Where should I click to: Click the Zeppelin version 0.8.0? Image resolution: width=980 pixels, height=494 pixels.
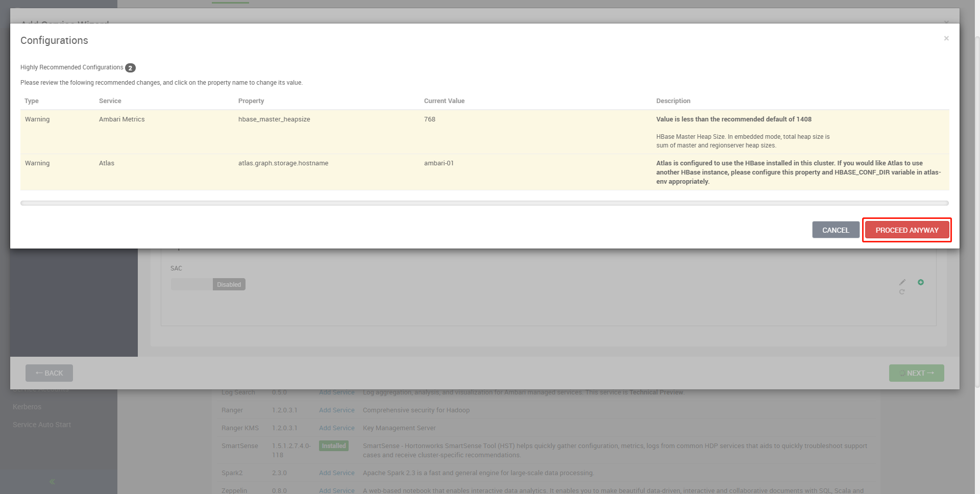pos(279,490)
